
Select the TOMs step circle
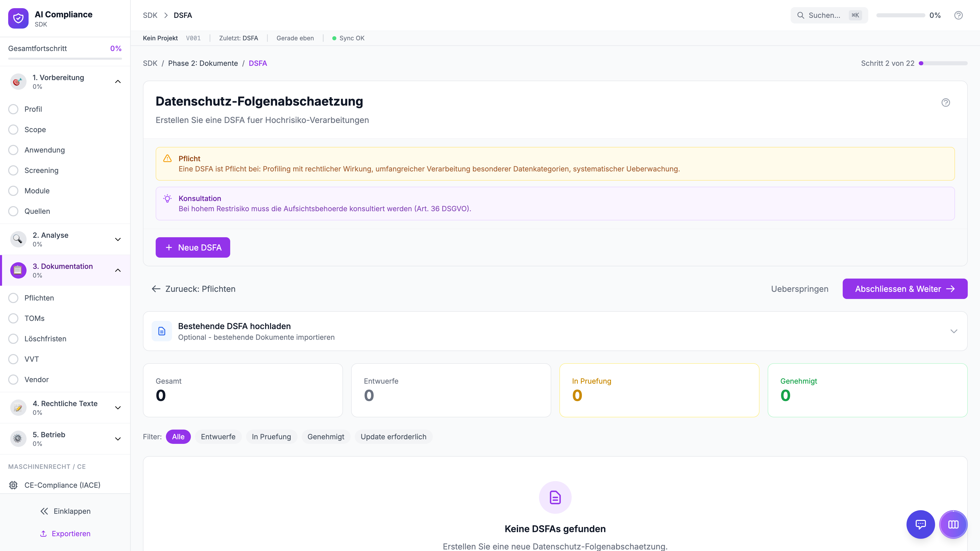point(13,318)
